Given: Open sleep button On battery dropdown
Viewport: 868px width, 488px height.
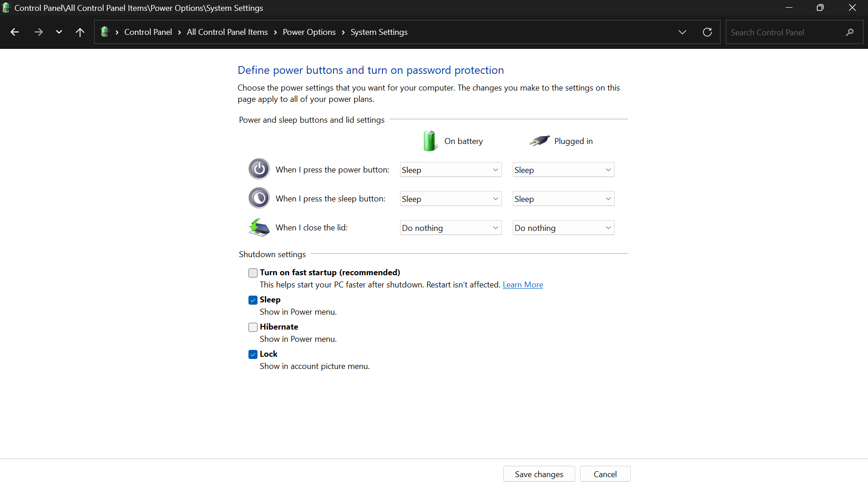Looking at the screenshot, I should coord(451,199).
